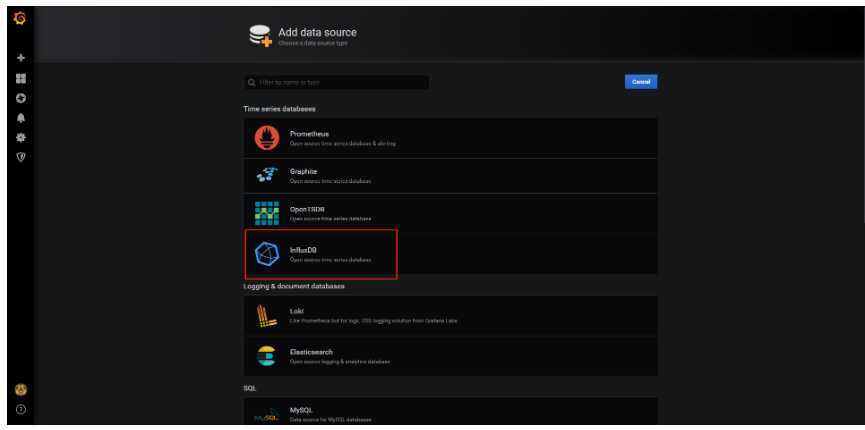Select the Prometheus data source name
The image size is (865, 430).
pos(309,134)
